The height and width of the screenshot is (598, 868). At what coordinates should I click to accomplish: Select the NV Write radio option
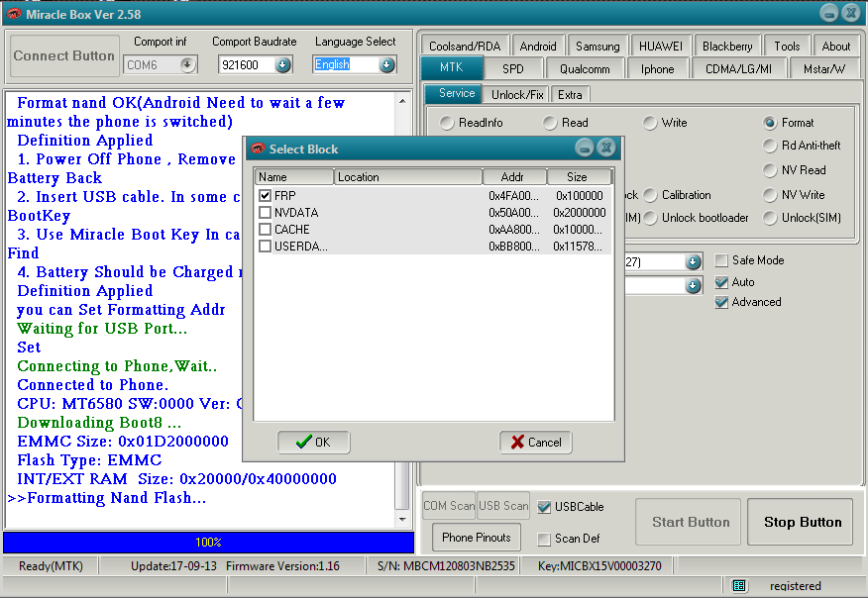770,195
